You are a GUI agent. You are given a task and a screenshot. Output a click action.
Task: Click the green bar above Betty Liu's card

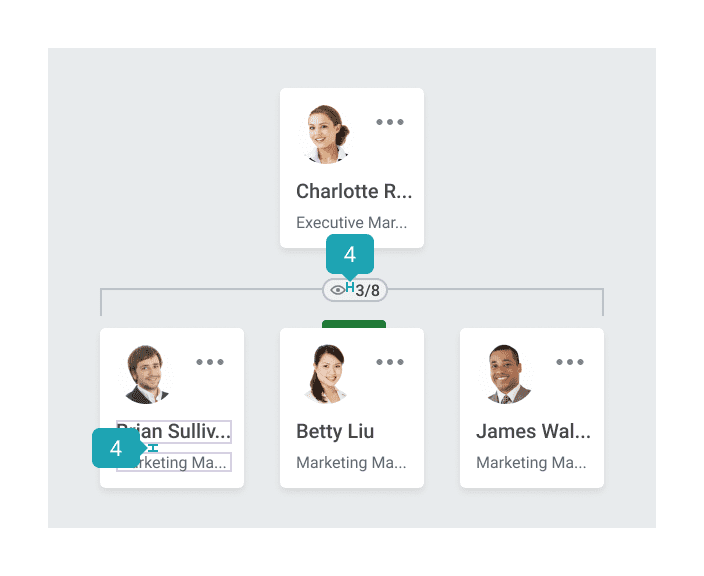click(354, 324)
